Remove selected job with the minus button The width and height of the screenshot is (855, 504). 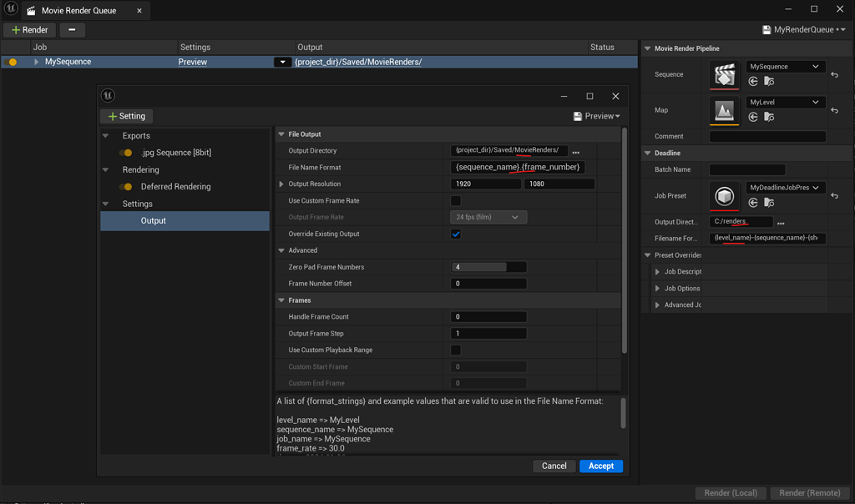[71, 29]
